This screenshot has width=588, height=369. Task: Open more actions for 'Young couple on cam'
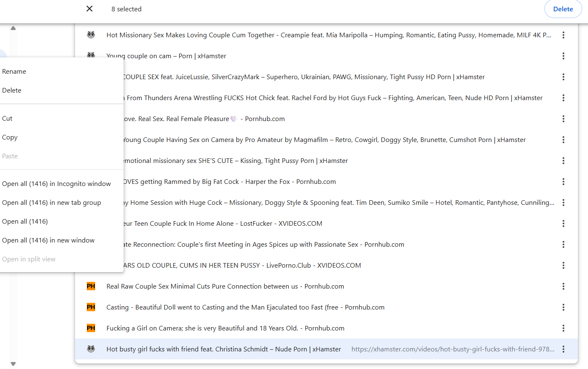(x=563, y=56)
